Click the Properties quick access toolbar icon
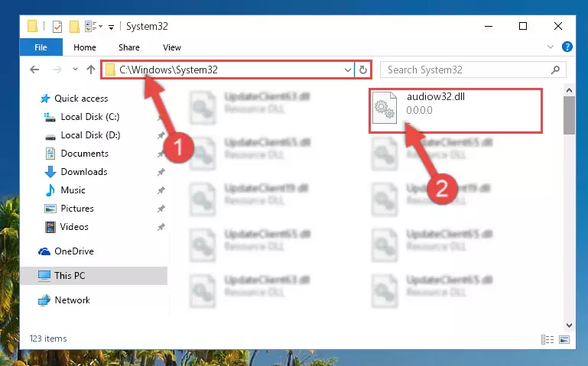Image resolution: width=588 pixels, height=366 pixels. coord(57,27)
